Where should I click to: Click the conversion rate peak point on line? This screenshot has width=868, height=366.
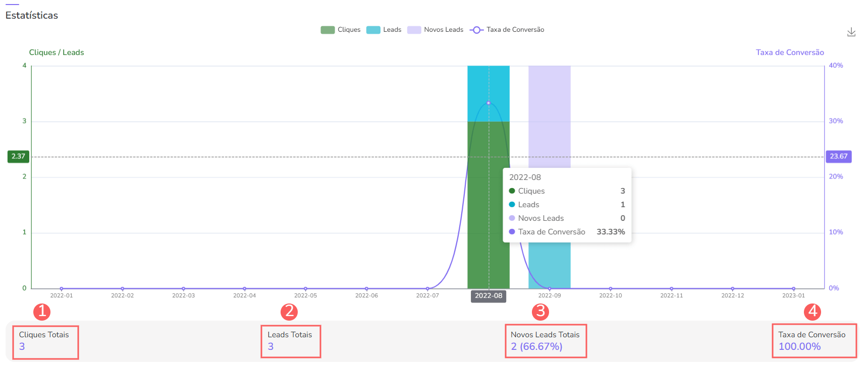click(489, 103)
